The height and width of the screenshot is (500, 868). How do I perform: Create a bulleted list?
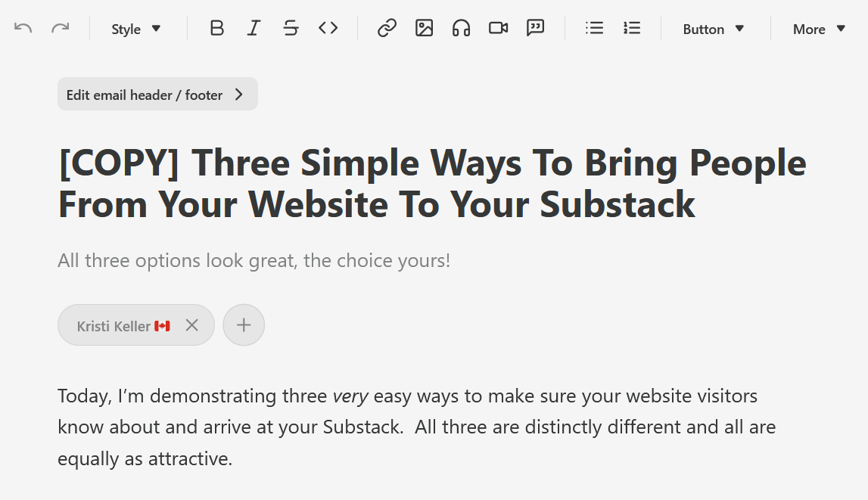595,28
